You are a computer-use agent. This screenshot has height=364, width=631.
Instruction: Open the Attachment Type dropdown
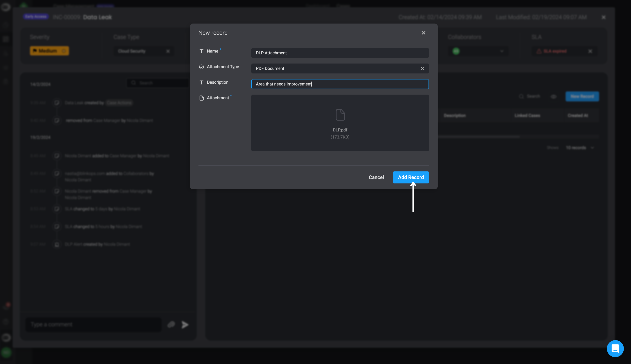click(x=335, y=69)
